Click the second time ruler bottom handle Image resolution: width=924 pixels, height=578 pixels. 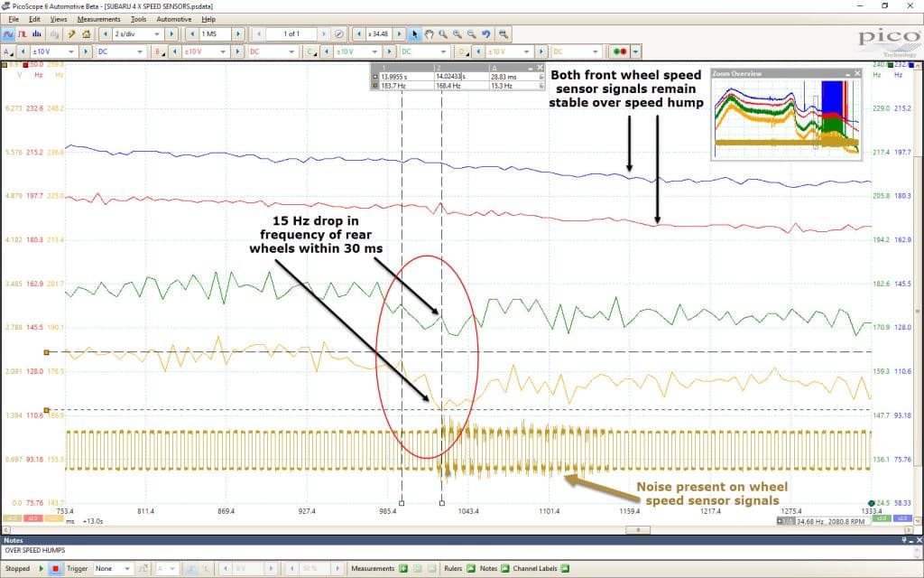point(442,503)
